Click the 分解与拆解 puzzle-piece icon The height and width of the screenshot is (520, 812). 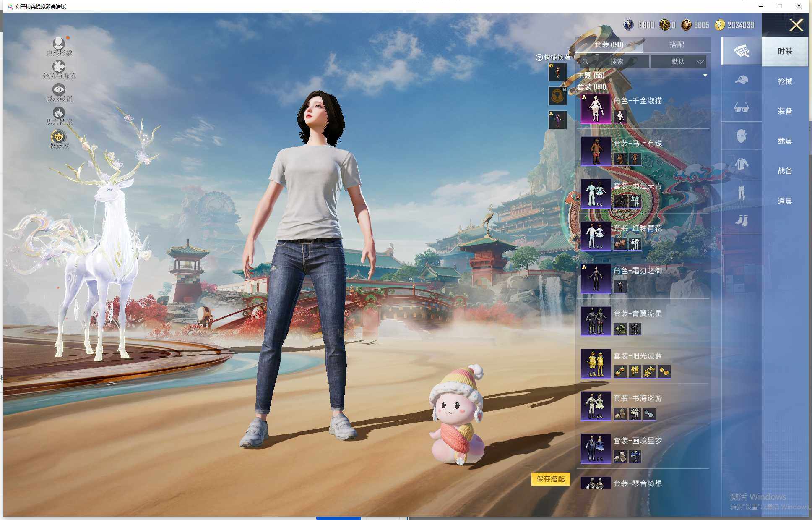[59, 66]
